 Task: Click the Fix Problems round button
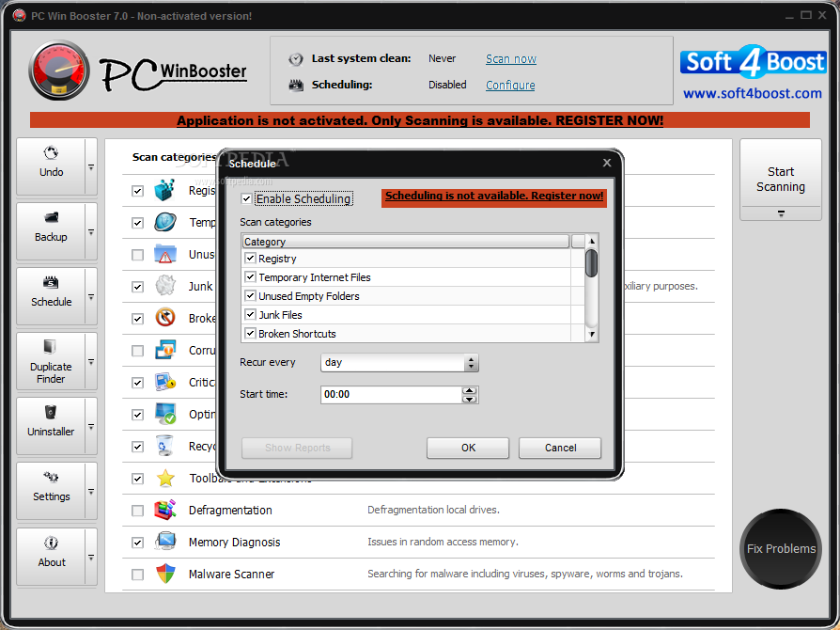pyautogui.click(x=781, y=548)
